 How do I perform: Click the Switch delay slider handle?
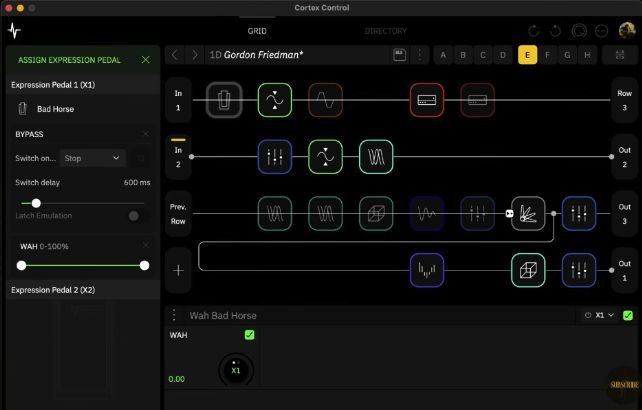[x=36, y=203]
